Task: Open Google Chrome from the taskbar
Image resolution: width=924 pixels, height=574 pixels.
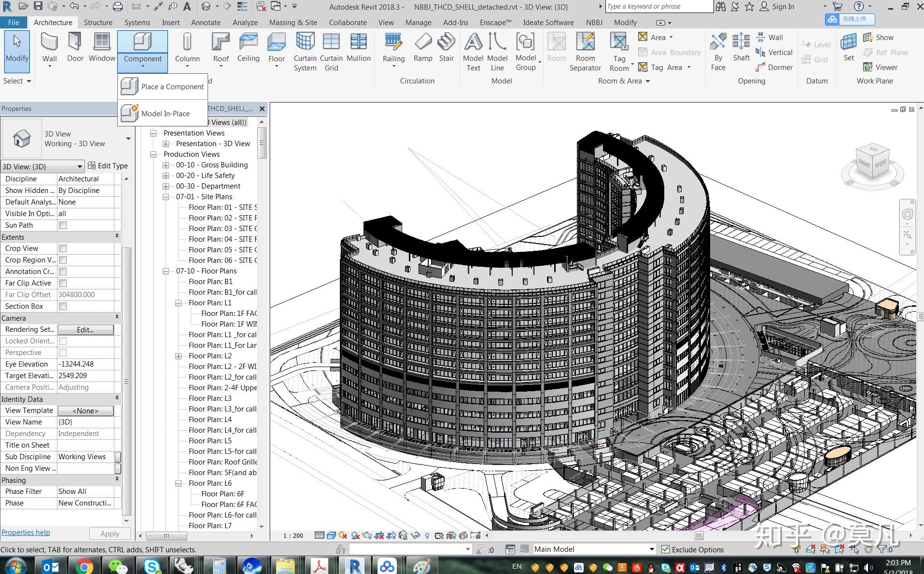Action: click(x=84, y=566)
